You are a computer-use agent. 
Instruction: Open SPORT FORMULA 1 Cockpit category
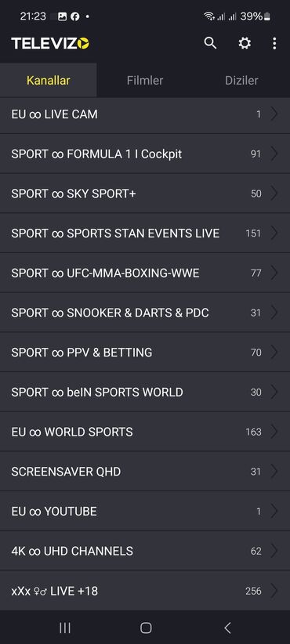[x=145, y=154]
